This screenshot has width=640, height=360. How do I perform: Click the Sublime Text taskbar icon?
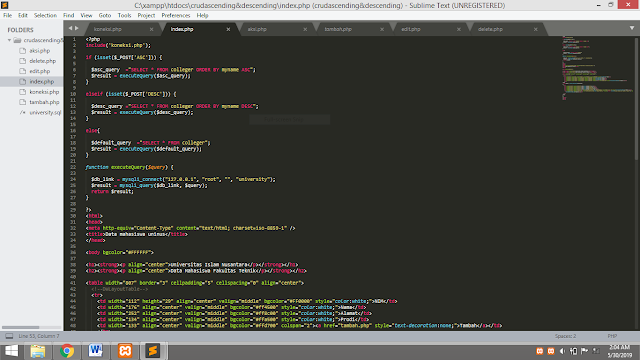tap(153, 351)
